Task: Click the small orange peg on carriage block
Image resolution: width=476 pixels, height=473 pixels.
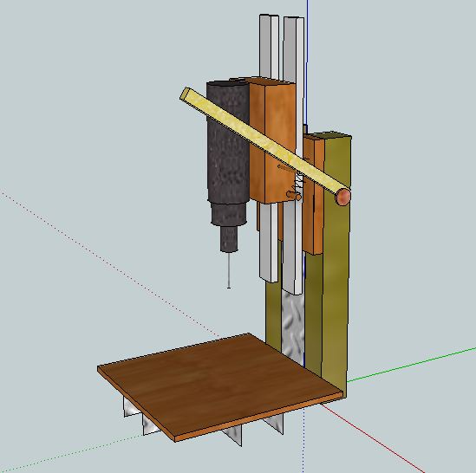Action: coord(294,196)
